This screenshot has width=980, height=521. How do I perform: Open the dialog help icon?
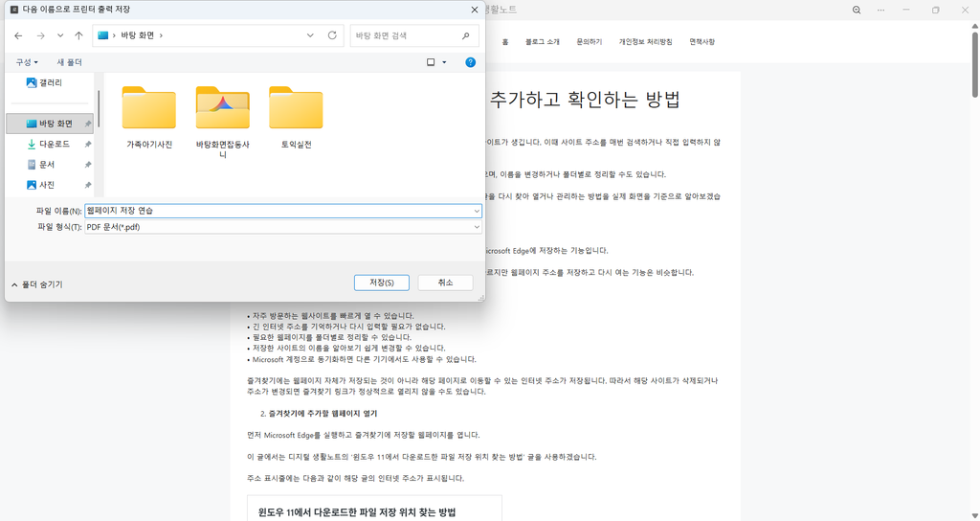[471, 62]
